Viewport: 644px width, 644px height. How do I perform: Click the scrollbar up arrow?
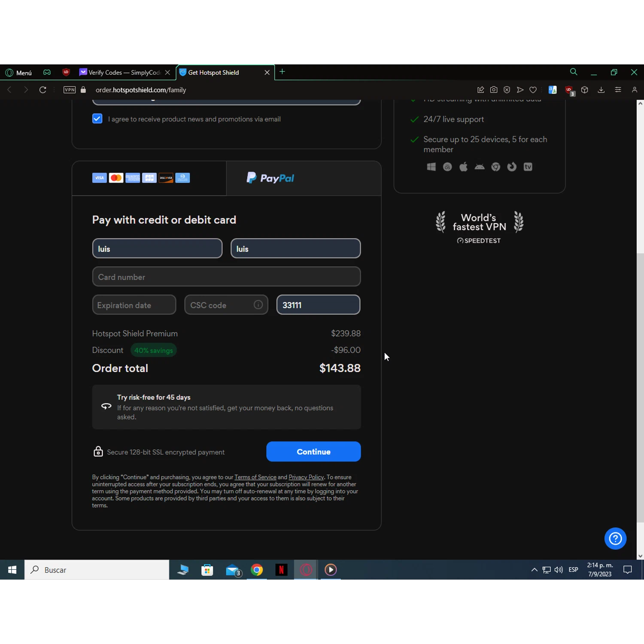(x=640, y=103)
